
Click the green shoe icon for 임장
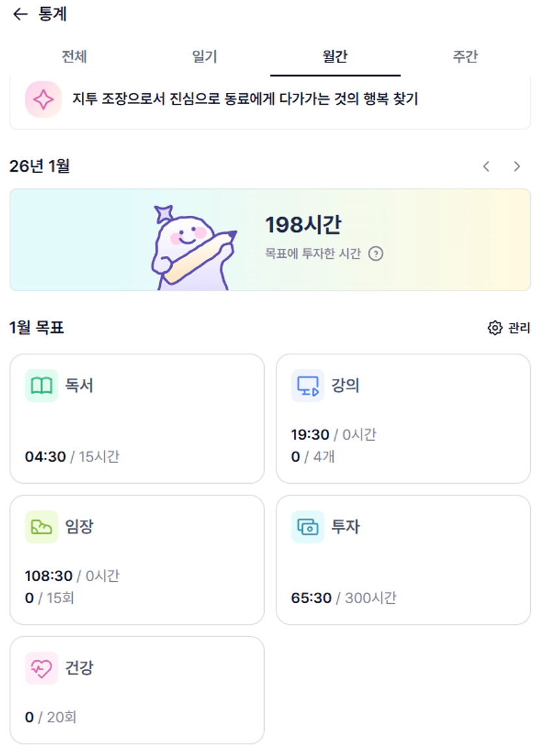point(42,527)
